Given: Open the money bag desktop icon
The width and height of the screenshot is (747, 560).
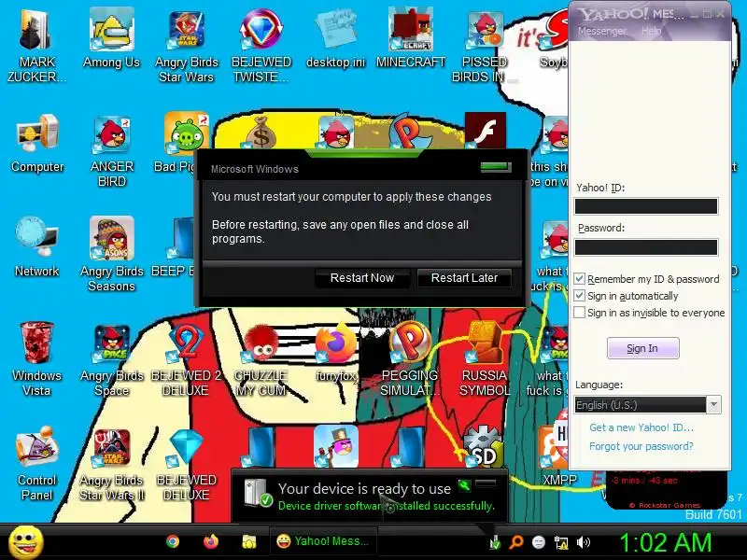Looking at the screenshot, I should pyautogui.click(x=261, y=133).
